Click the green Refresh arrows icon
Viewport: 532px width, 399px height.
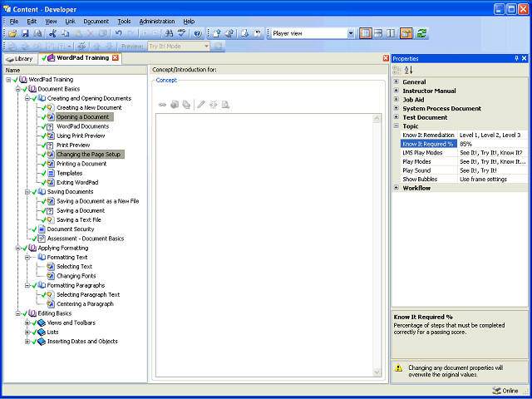421,33
